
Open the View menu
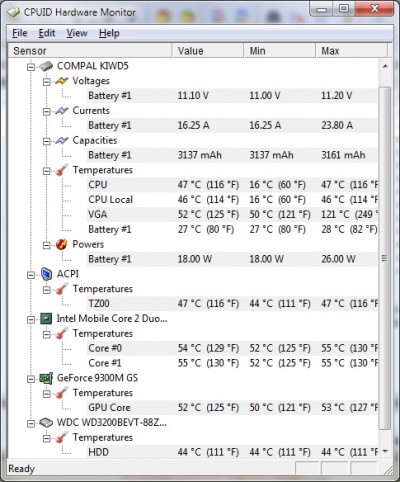pyautogui.click(x=77, y=33)
